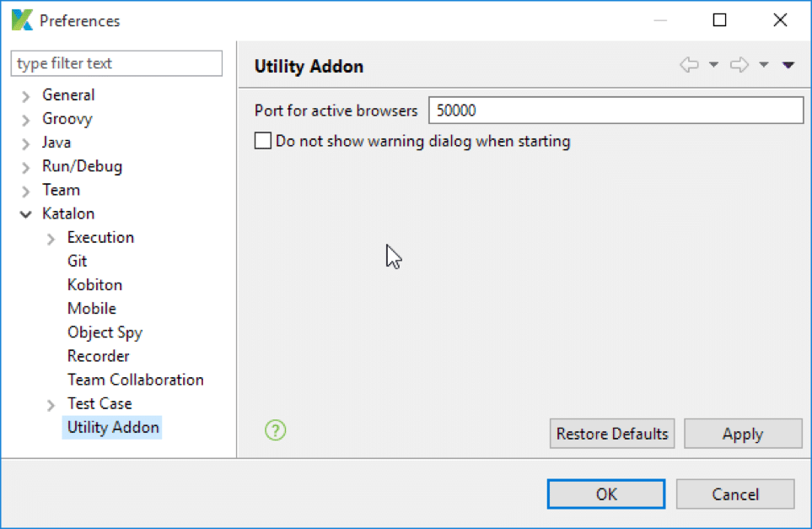This screenshot has width=812, height=529.
Task: Open the Kobiton preferences page
Action: [x=94, y=285]
